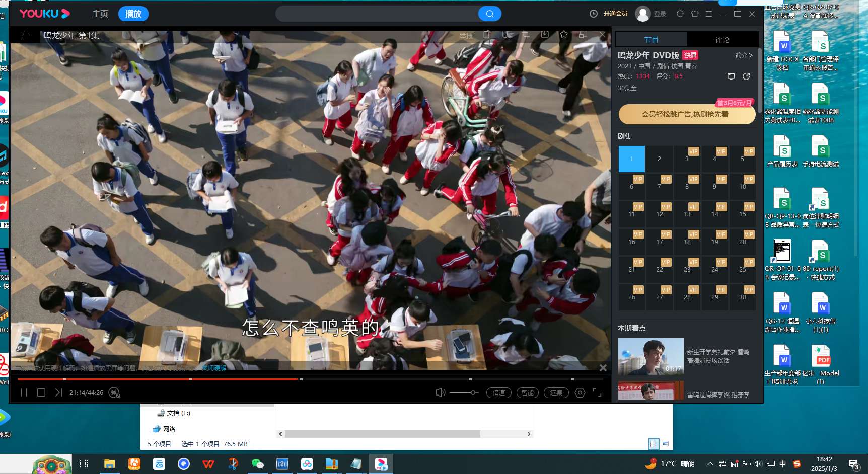
Task: Stop the video with square button
Action: click(x=41, y=392)
